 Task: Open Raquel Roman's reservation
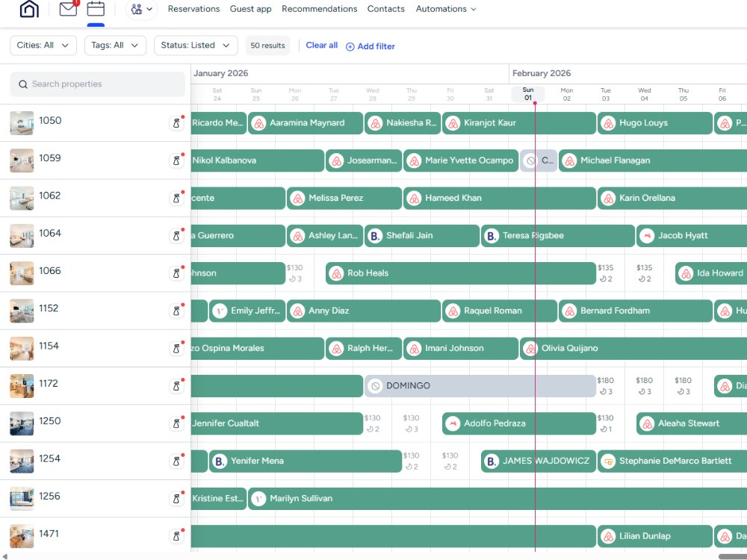click(x=499, y=311)
